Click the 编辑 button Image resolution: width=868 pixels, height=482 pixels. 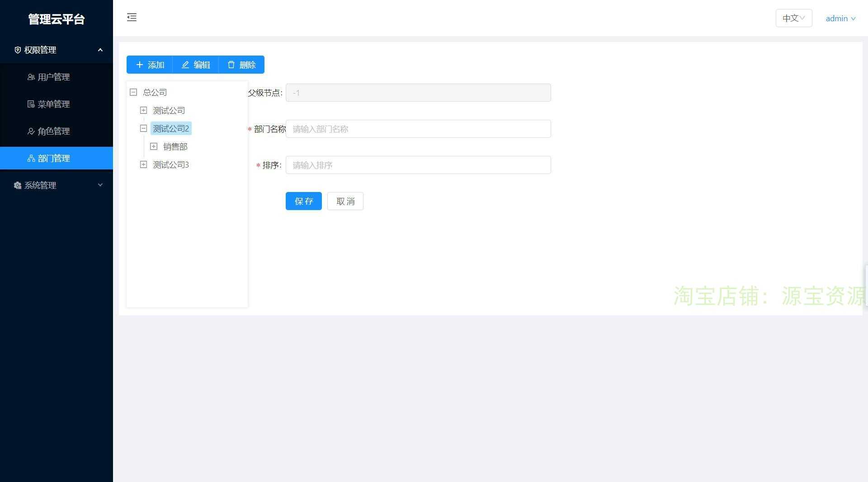pos(196,65)
